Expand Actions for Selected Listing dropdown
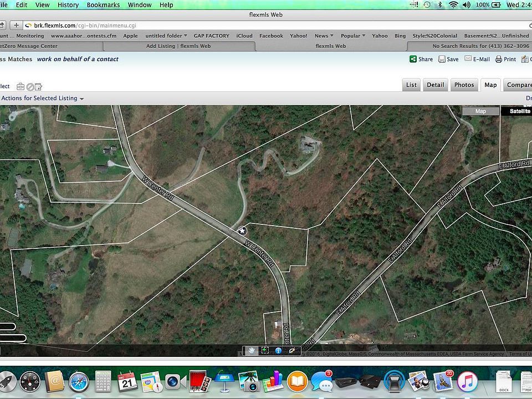The image size is (532, 399). coord(43,99)
